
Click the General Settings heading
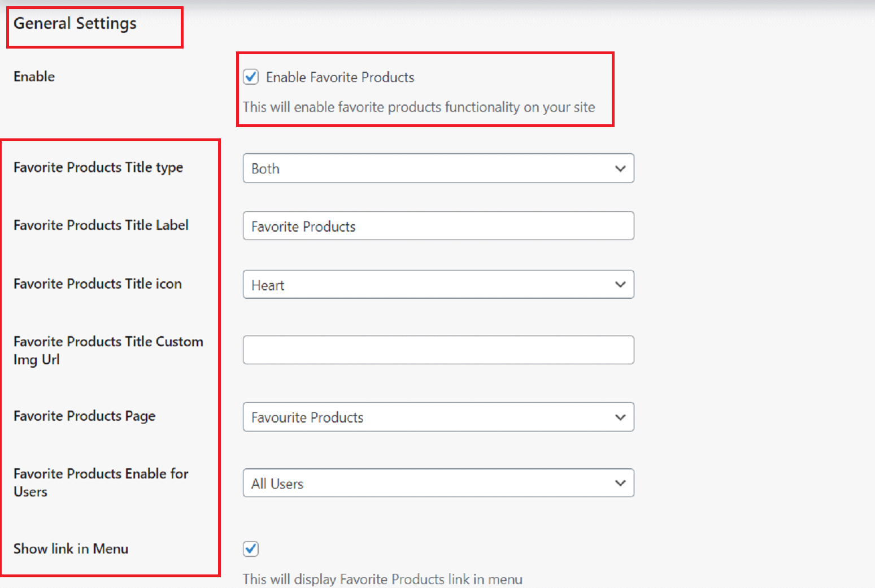pos(75,24)
